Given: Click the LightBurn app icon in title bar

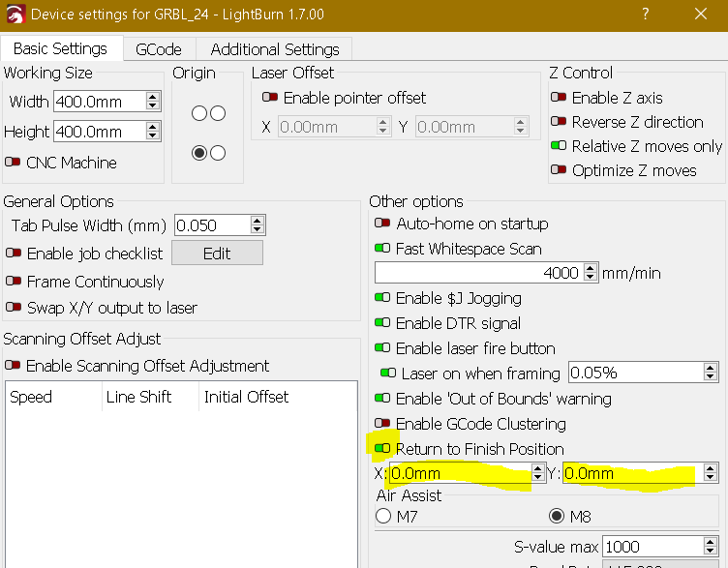Looking at the screenshot, I should [x=15, y=15].
